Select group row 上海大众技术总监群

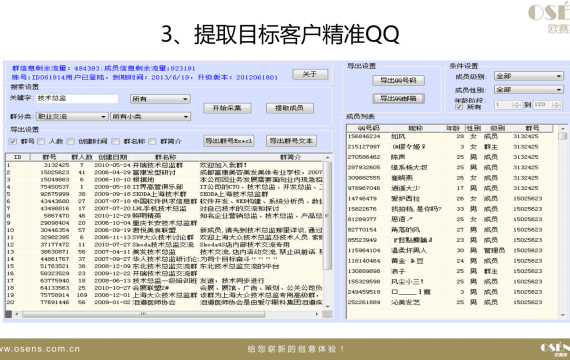point(164,295)
